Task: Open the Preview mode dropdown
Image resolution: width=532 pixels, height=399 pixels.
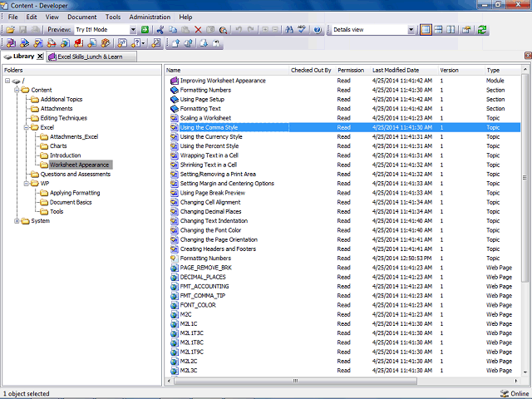Action: 133,30
